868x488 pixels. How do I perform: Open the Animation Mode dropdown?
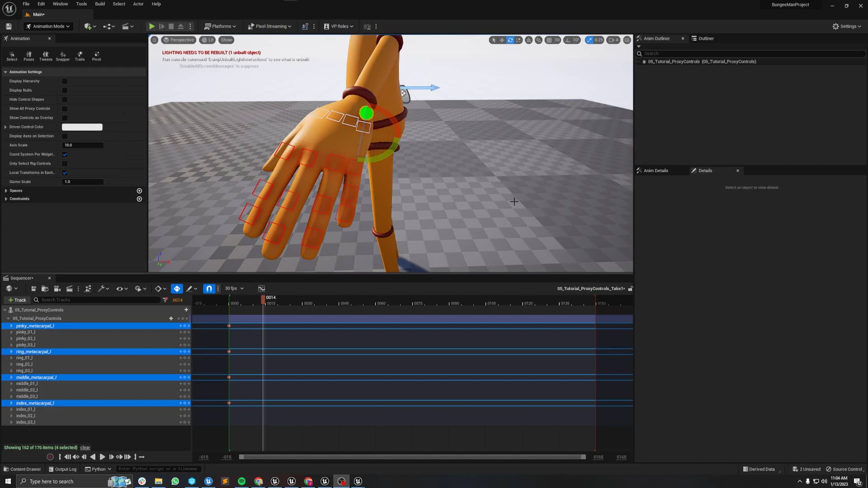[x=48, y=26]
